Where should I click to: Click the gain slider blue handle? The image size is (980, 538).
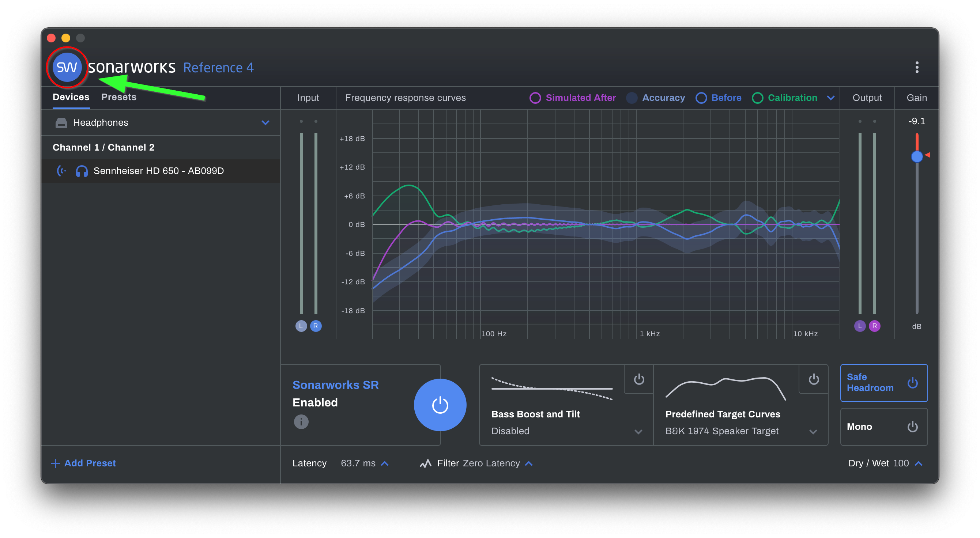point(917,156)
